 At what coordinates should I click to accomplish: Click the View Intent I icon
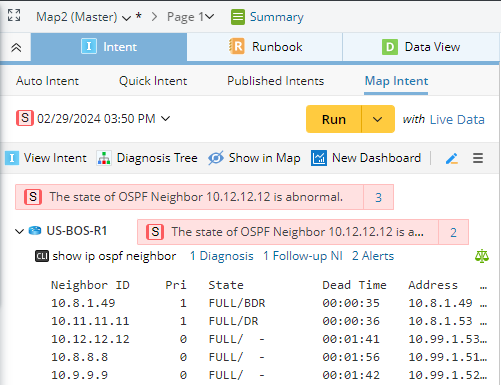[12, 158]
